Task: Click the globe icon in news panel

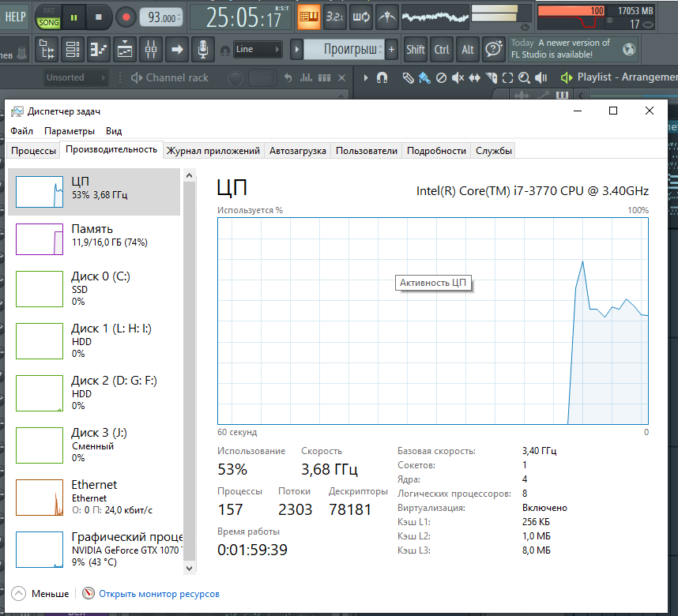Action: pyautogui.click(x=629, y=49)
